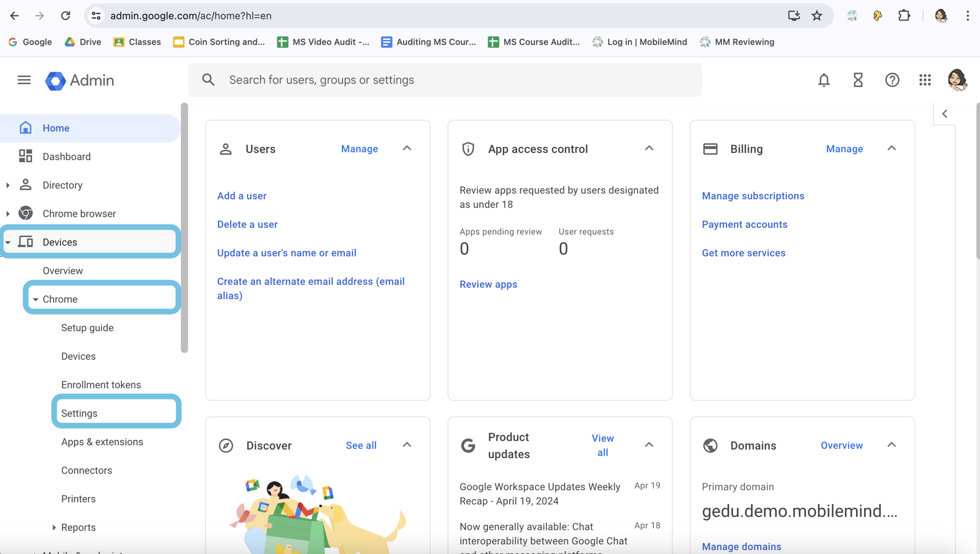Screen dimensions: 980x554
Task: Click the Discover compass icon
Action: click(x=226, y=445)
